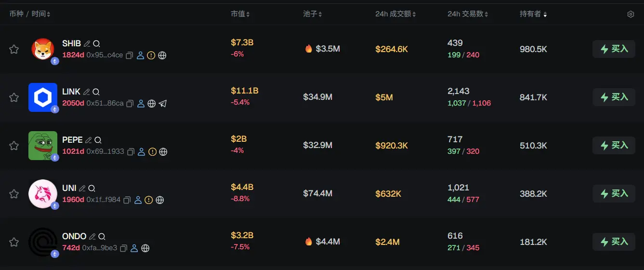The image size is (644, 270).
Task: Sort by the 持有者 column header
Action: (x=533, y=14)
